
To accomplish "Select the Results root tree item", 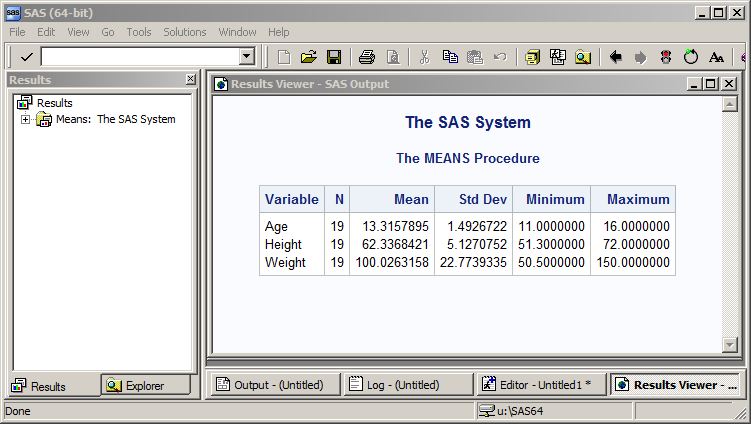I will pyautogui.click(x=54, y=103).
